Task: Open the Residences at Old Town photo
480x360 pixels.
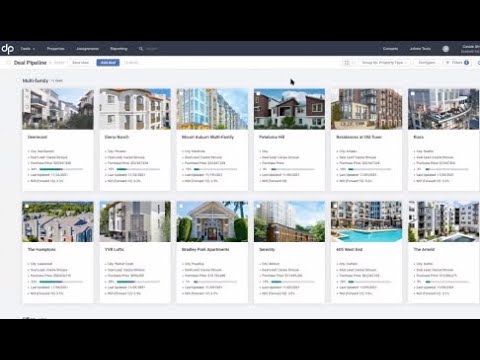Action: click(366, 109)
